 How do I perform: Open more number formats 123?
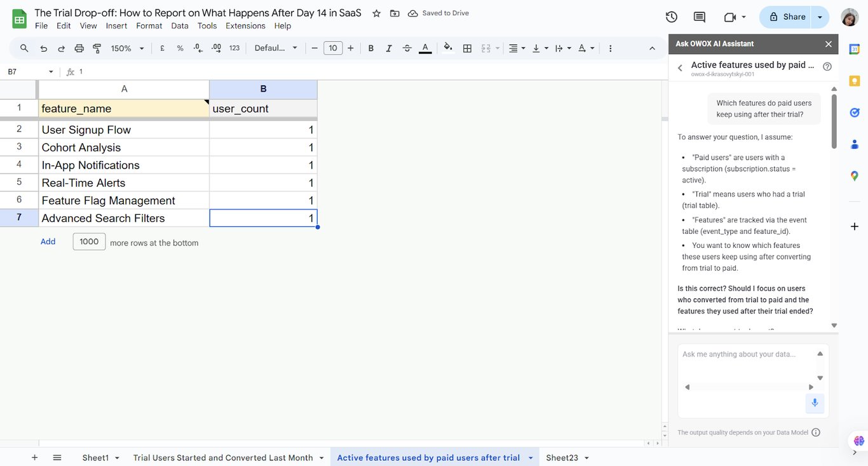point(234,48)
